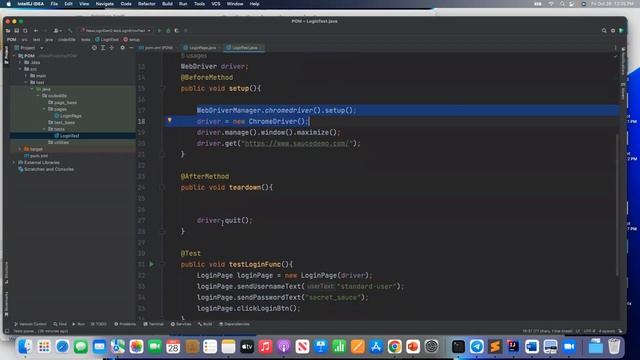Expand External Libraries node

pyautogui.click(x=14, y=162)
